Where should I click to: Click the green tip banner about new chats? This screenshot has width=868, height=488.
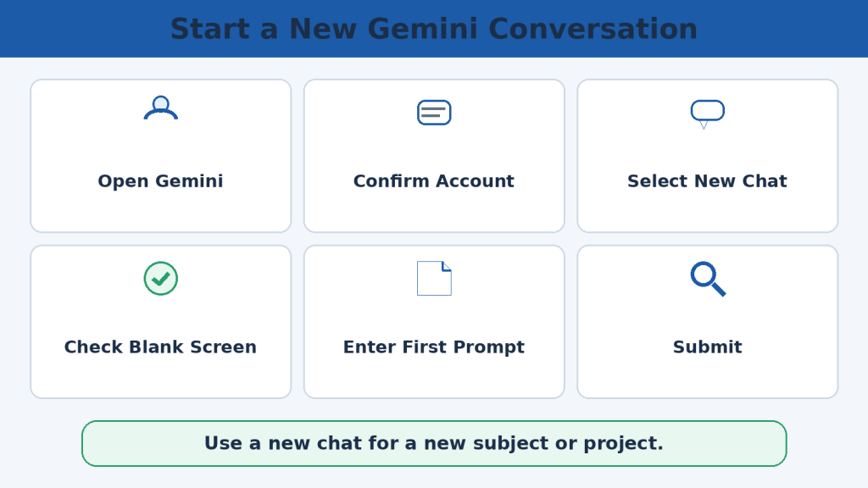click(434, 443)
